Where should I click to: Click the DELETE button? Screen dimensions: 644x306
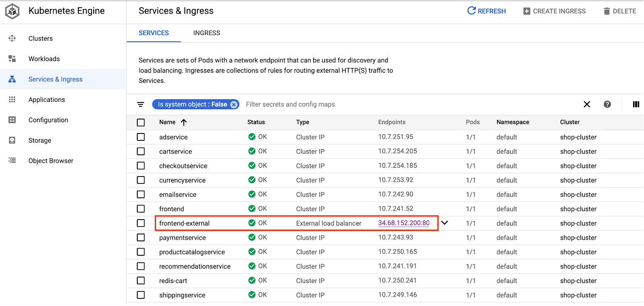coord(620,11)
